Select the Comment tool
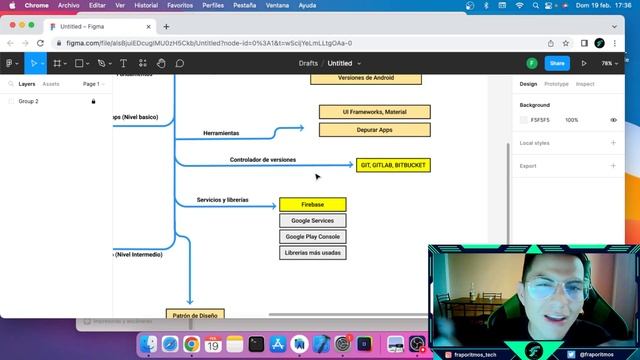The image size is (640, 360). (180, 63)
